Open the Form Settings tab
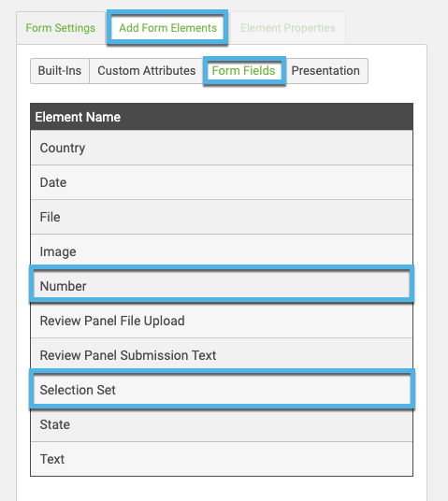Screen dimensions: 448x501 [x=61, y=28]
